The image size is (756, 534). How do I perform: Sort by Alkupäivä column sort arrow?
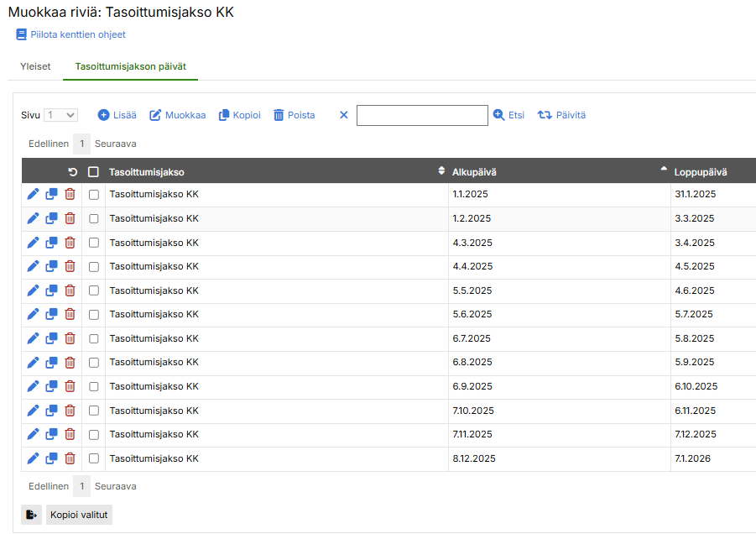tap(664, 171)
